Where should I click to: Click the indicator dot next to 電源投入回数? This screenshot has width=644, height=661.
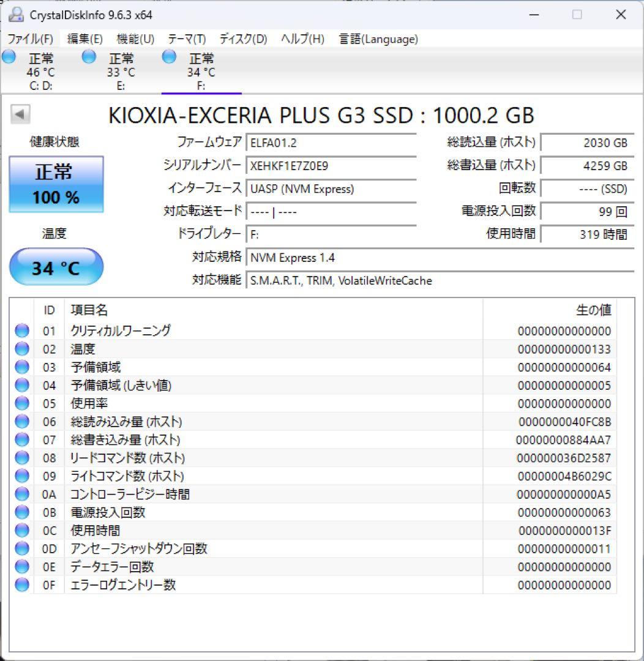21,512
